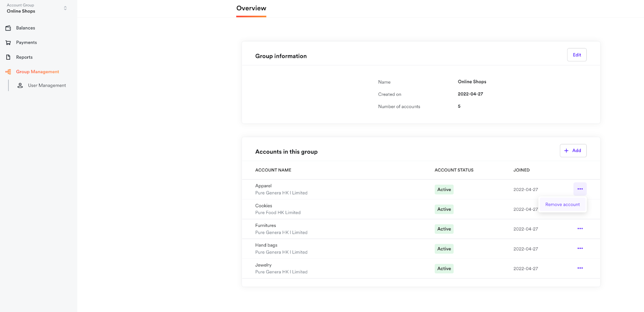Switch to the Overview tab

251,8
